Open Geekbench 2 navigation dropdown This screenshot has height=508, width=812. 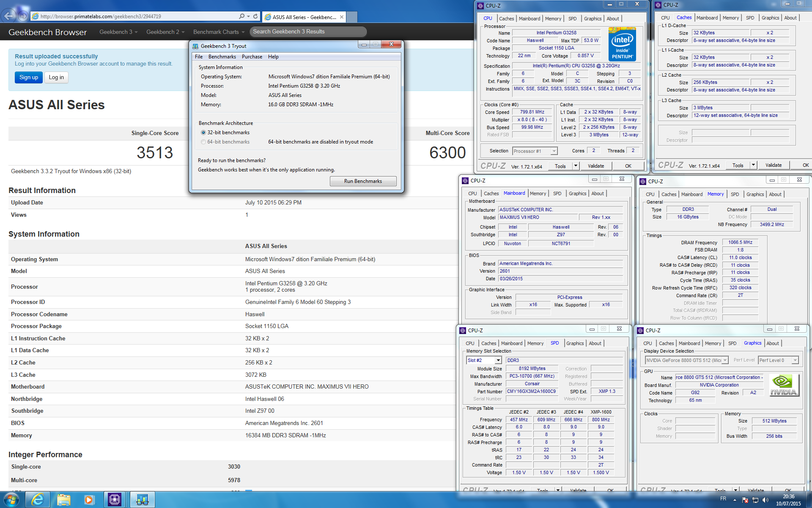(165, 32)
